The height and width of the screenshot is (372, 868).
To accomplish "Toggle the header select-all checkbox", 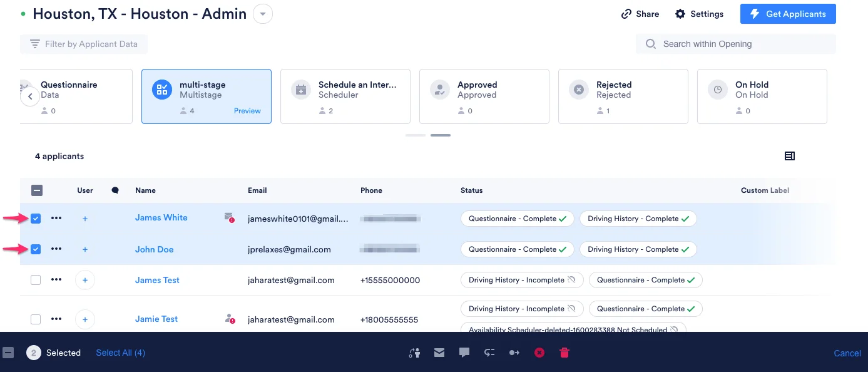I will (37, 190).
